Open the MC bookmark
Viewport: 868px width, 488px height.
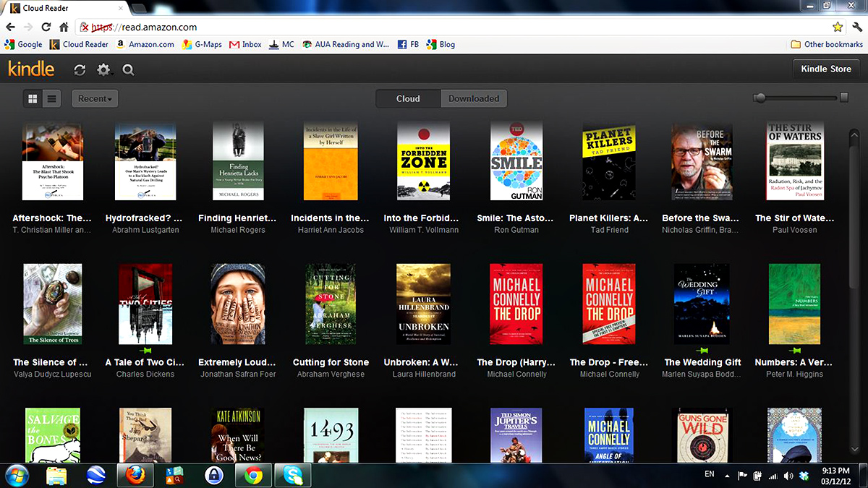click(281, 44)
